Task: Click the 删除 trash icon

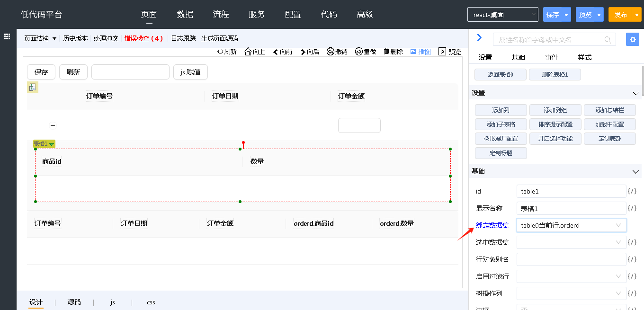Action: 386,52
